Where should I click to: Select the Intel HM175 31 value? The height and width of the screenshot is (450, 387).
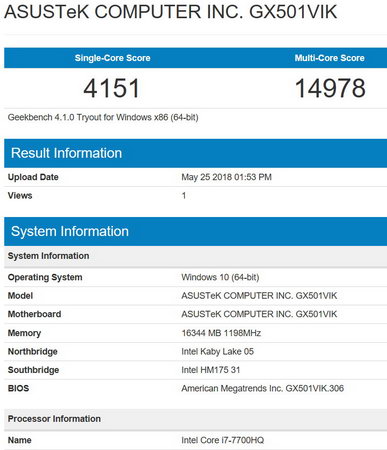(x=211, y=370)
